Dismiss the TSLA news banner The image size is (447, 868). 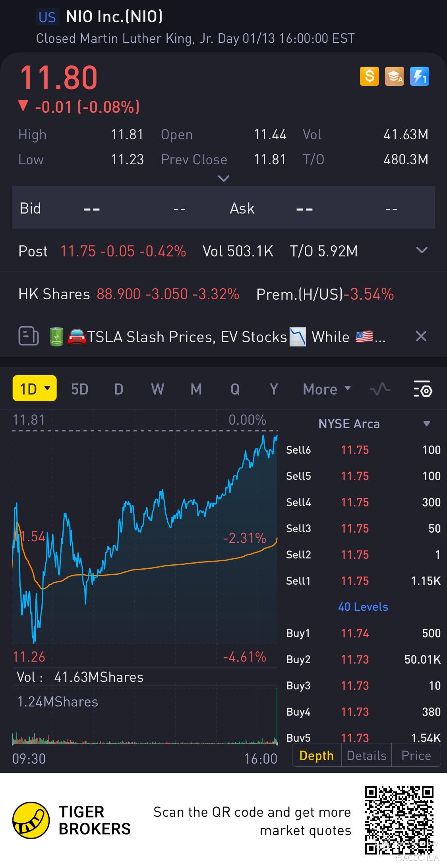[x=421, y=337]
